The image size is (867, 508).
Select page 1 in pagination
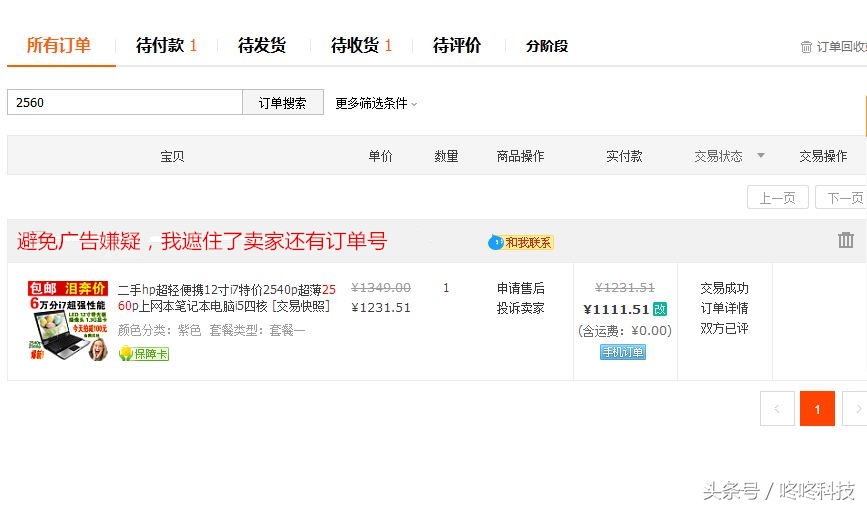click(x=817, y=409)
